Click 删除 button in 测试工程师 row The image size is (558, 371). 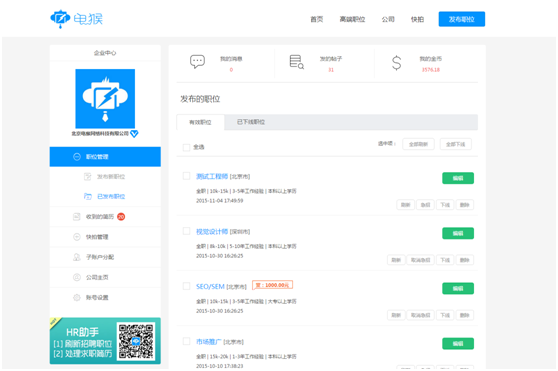[x=465, y=205]
